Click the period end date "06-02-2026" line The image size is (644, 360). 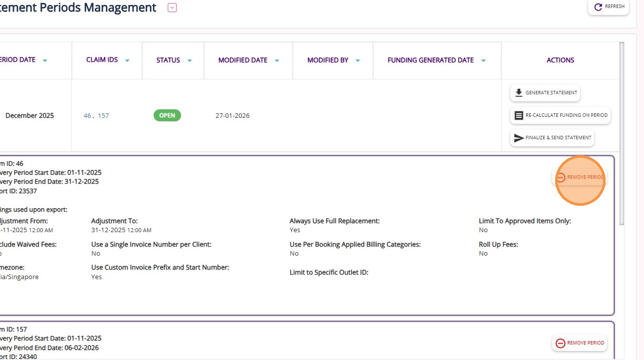pos(49,348)
